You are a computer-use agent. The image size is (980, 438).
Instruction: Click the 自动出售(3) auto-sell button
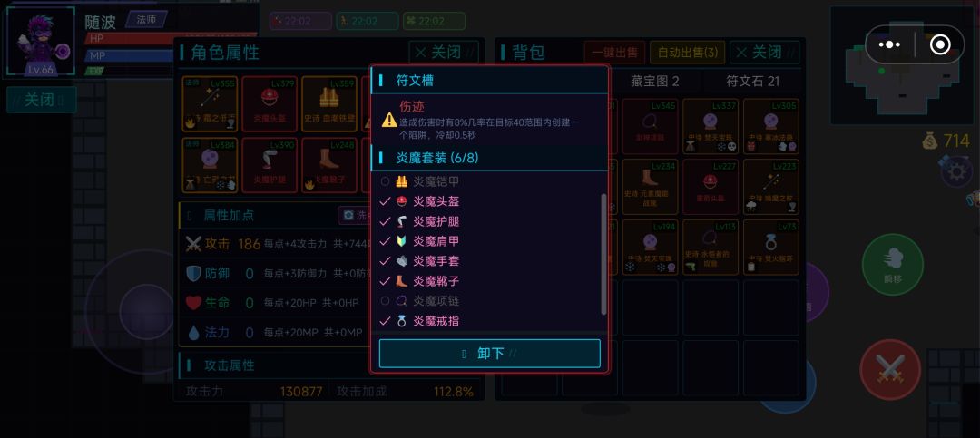688,52
